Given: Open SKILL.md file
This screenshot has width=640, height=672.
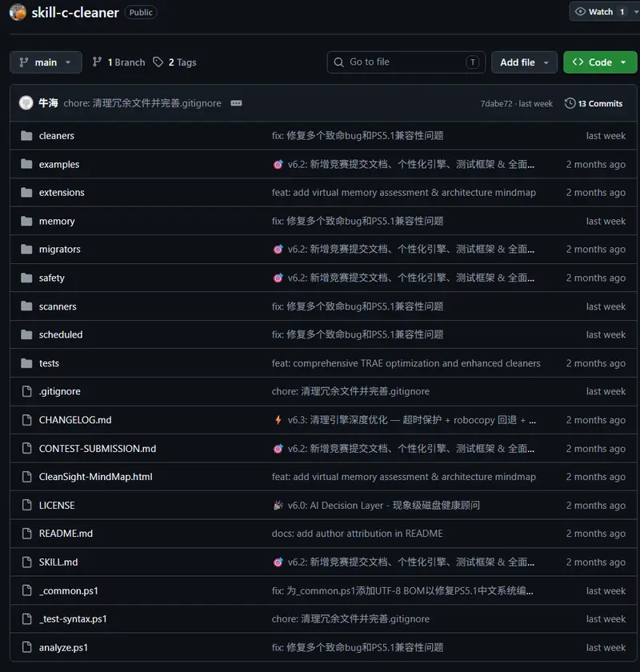Looking at the screenshot, I should (x=58, y=562).
